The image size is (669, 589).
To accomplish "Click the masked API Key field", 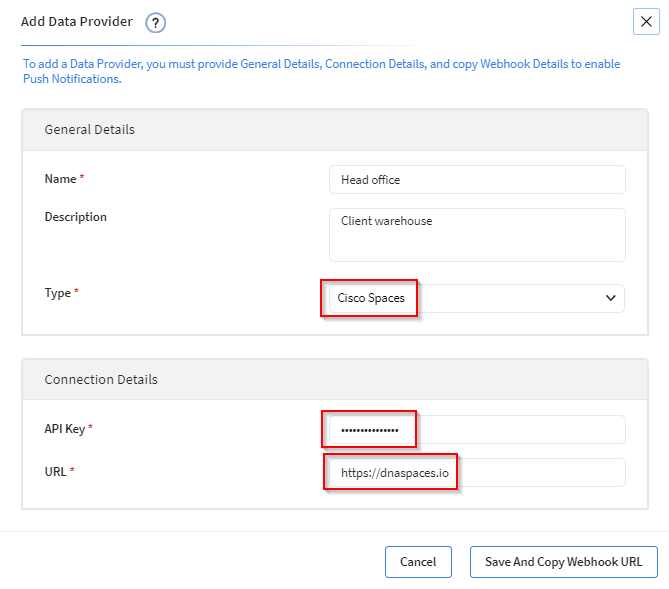I will coord(477,429).
